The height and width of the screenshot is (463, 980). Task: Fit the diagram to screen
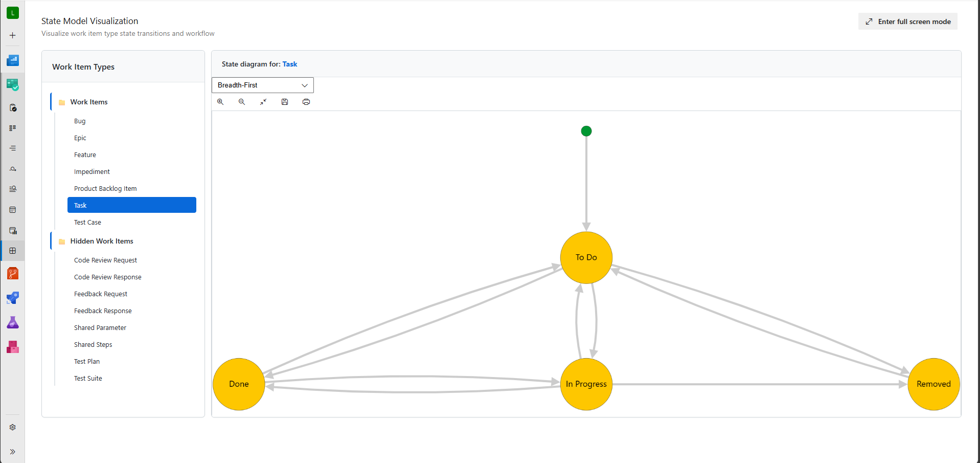263,102
